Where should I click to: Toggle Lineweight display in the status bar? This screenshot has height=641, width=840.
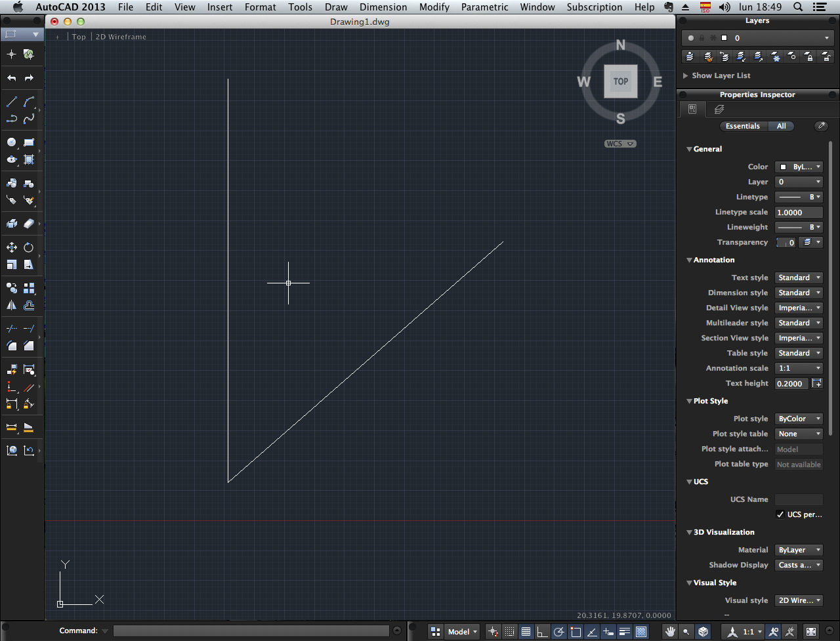(x=625, y=632)
